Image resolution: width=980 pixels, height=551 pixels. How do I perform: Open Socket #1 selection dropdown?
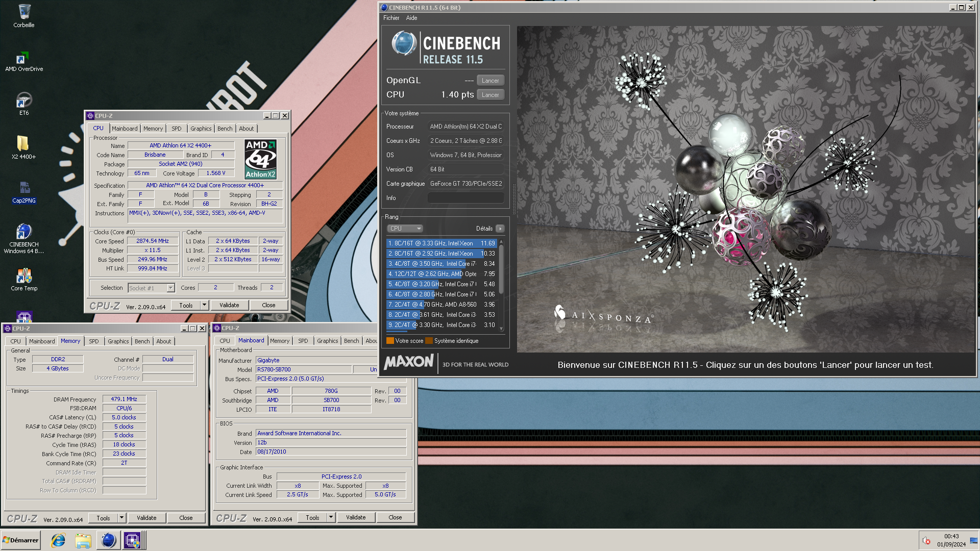click(152, 288)
